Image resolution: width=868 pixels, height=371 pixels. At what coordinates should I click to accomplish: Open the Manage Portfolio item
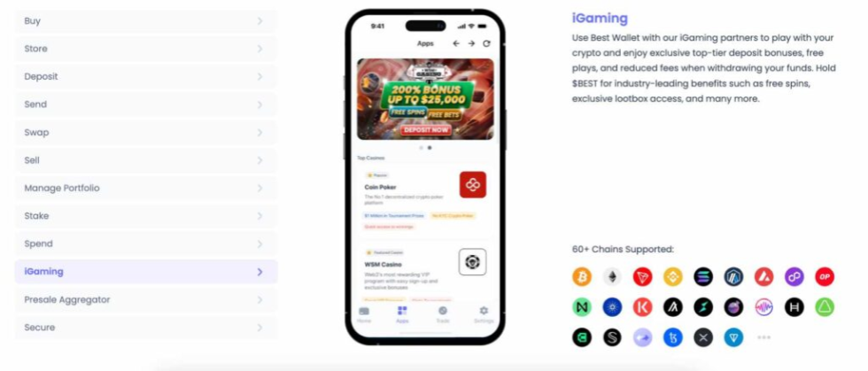click(x=146, y=189)
